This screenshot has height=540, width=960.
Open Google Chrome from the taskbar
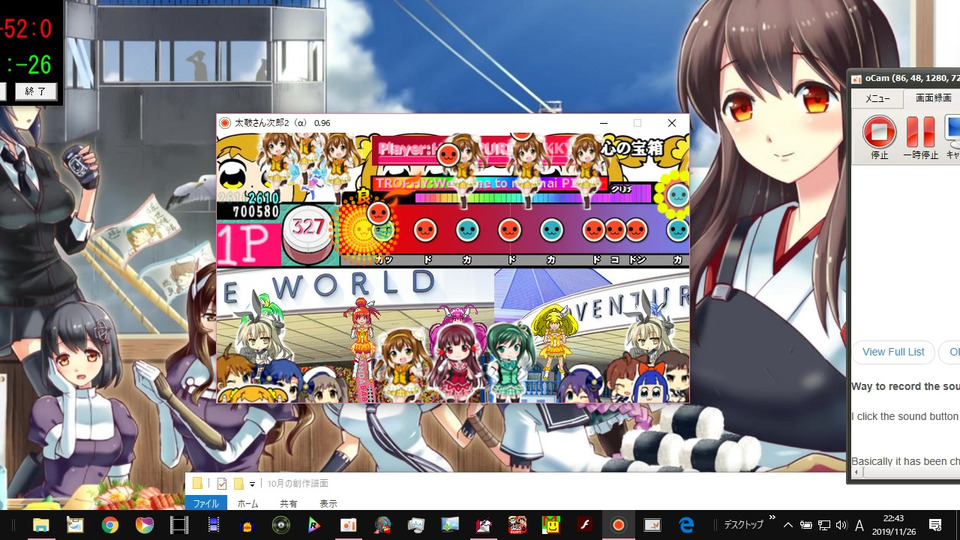coord(110,525)
